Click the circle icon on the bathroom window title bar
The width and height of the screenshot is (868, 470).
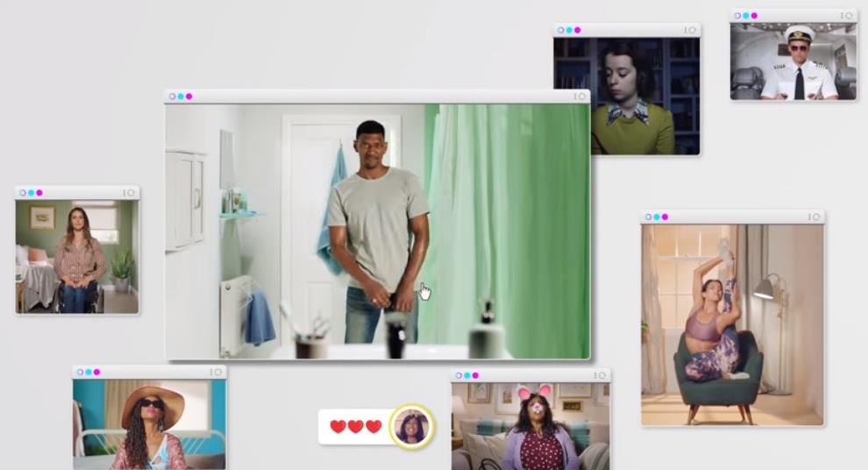coord(580,96)
